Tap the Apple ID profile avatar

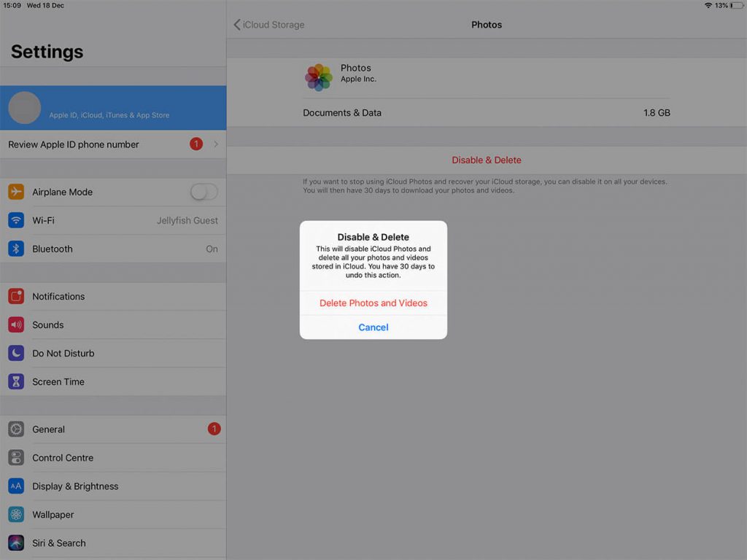tap(25, 108)
